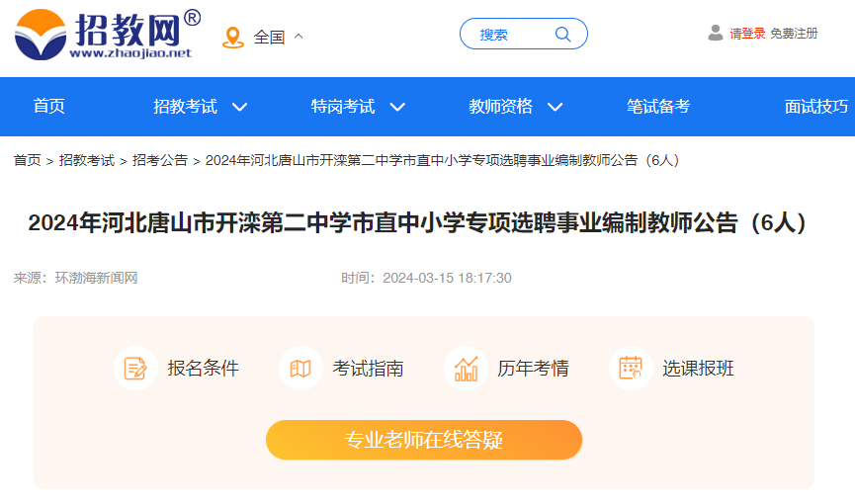Expand the 教师资格 menu chevron
The width and height of the screenshot is (855, 504).
(556, 107)
